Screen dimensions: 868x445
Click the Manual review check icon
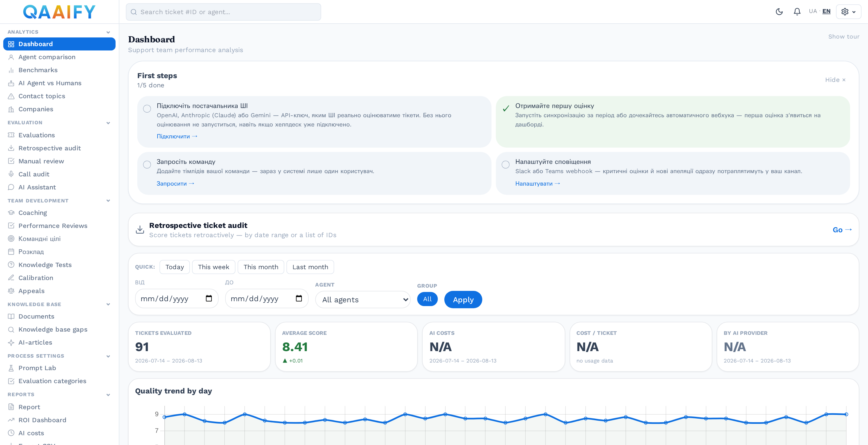(x=11, y=161)
